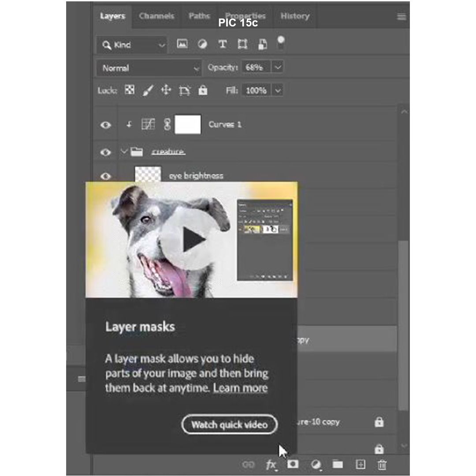Click the creature group folder icon
The width and height of the screenshot is (476, 476).
tap(137, 152)
